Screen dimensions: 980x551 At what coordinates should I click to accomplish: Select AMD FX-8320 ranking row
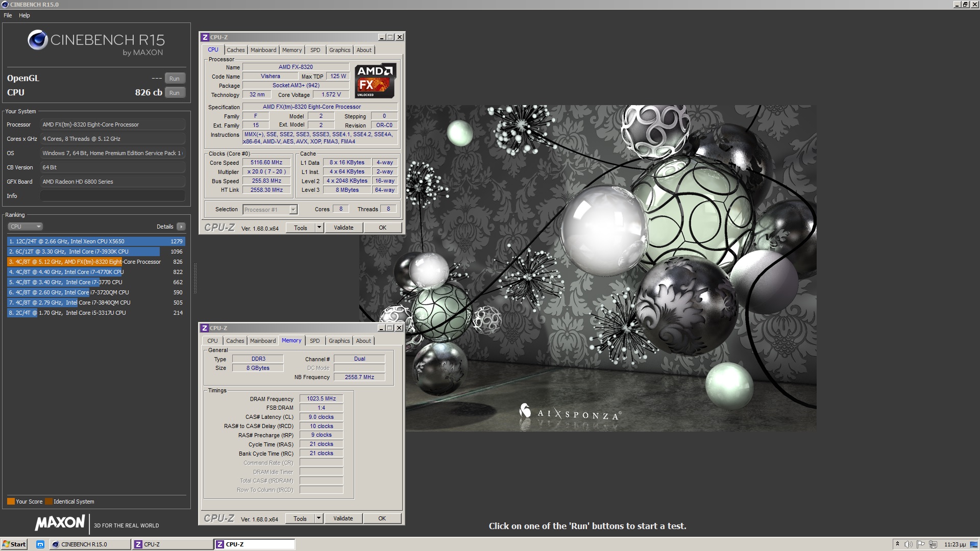coord(96,262)
